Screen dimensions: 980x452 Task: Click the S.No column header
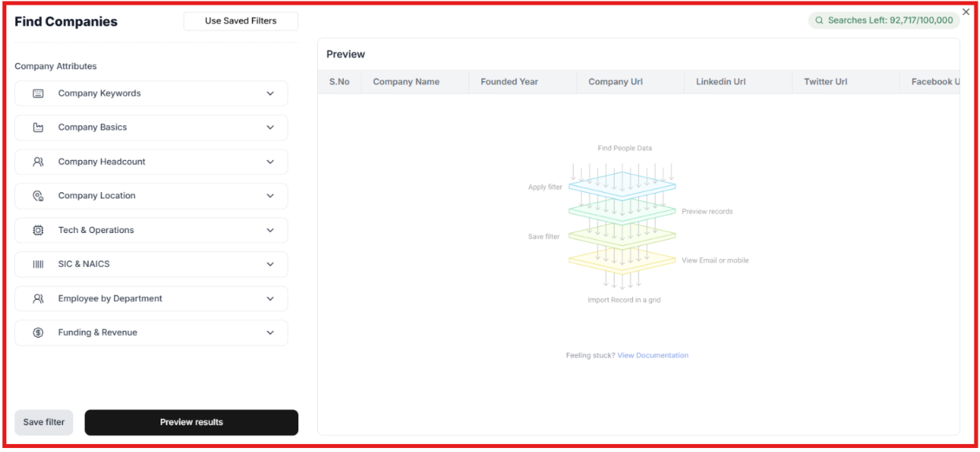pos(339,82)
